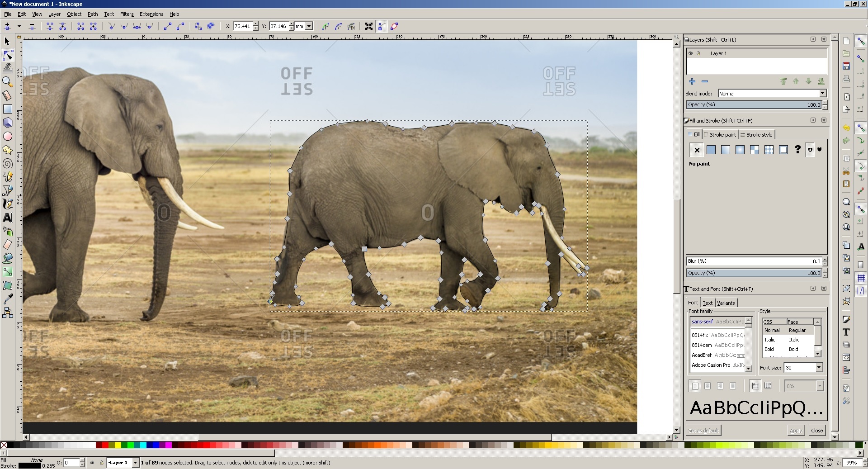Image resolution: width=868 pixels, height=469 pixels.
Task: Choose the Eraser tool
Action: click(x=7, y=245)
